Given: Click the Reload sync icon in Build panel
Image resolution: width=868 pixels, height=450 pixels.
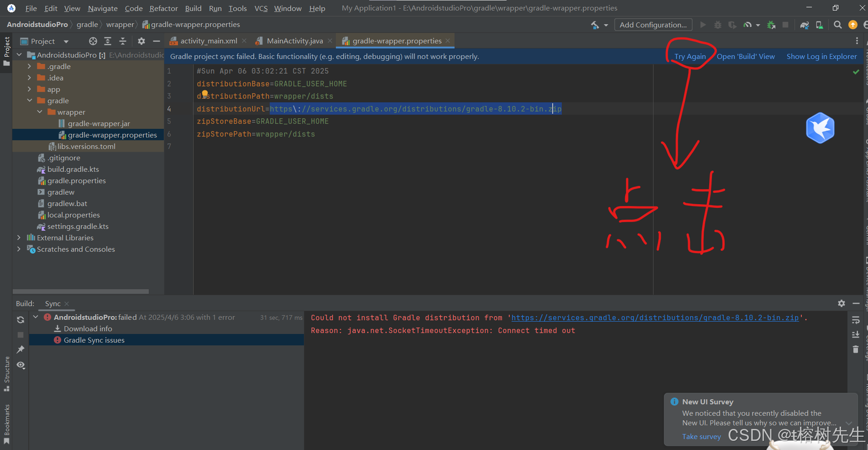Looking at the screenshot, I should [x=21, y=320].
